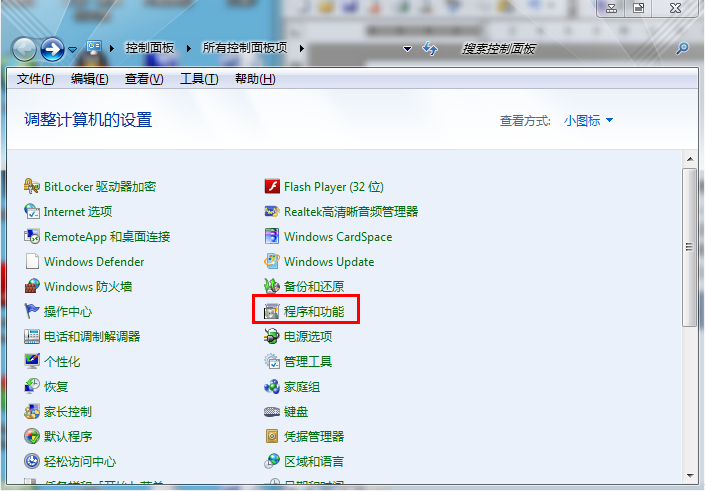Open the 文件(F) menu
This screenshot has width=705, height=491.
(x=36, y=79)
